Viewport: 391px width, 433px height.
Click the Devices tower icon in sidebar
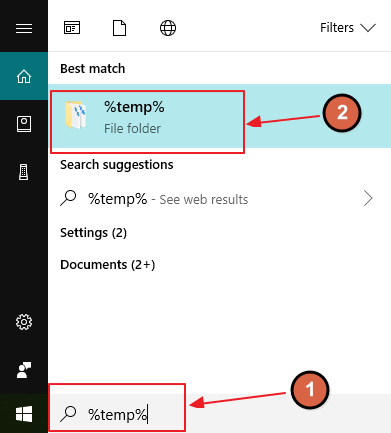pyautogui.click(x=24, y=172)
